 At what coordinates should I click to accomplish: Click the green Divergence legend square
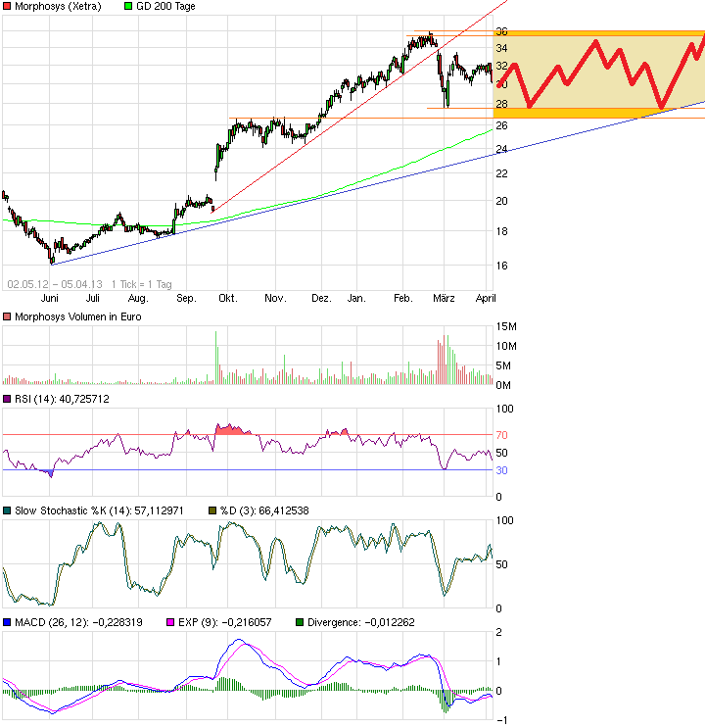click(x=300, y=622)
